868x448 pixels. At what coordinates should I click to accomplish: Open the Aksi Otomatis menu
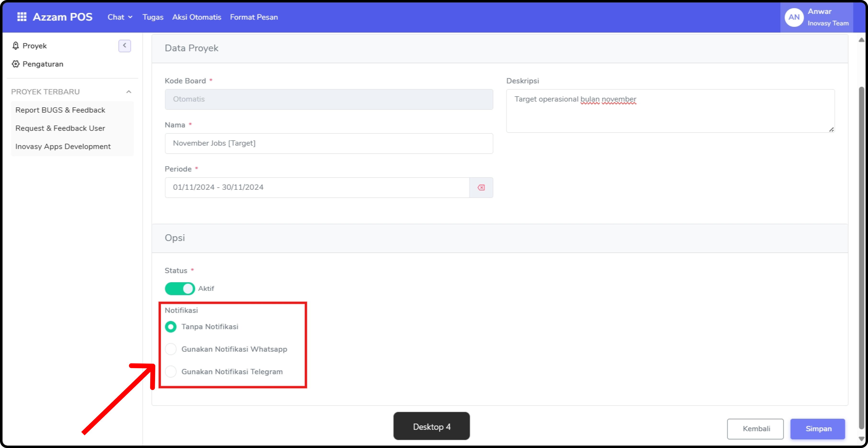pyautogui.click(x=197, y=17)
